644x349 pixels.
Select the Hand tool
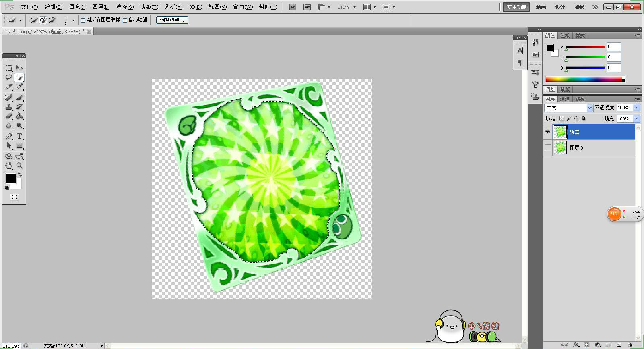click(9, 166)
